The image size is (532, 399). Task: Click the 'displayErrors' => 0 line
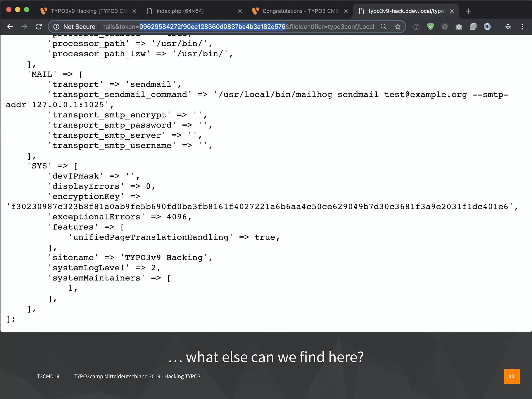(x=102, y=186)
